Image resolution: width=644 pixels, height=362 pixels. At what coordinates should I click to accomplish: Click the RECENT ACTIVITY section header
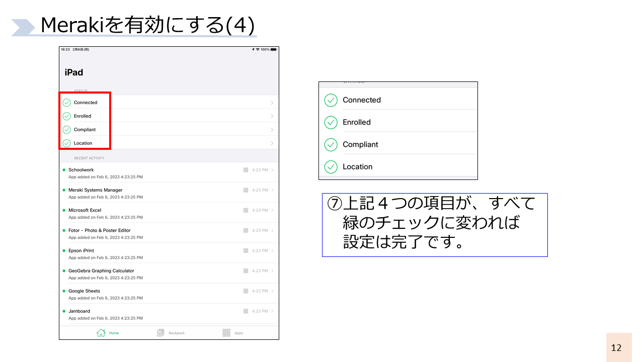coord(90,158)
